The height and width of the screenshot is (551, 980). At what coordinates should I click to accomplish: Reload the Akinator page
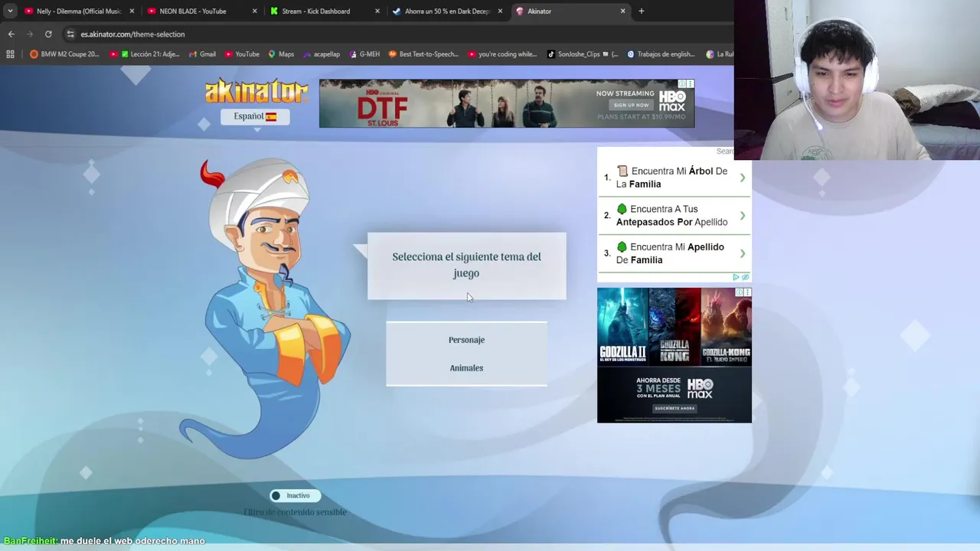[x=48, y=34]
